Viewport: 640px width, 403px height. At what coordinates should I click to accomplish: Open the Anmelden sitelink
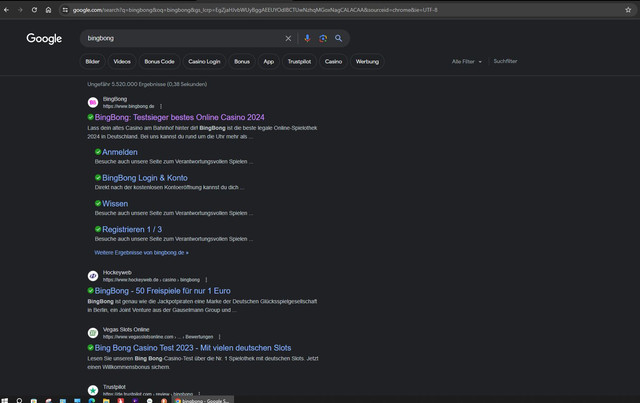tap(120, 152)
